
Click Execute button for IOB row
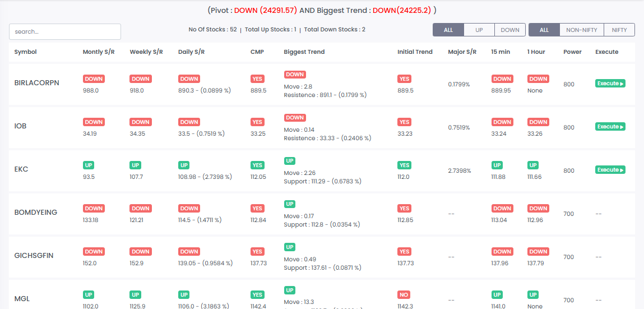point(610,127)
